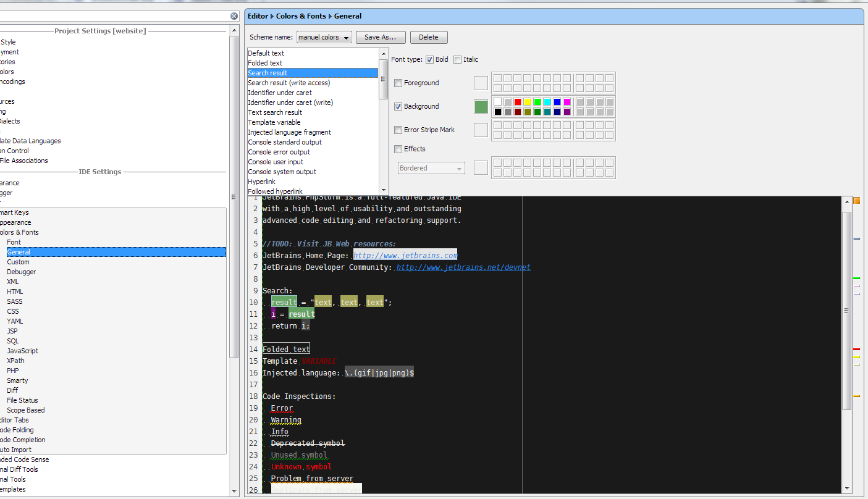Click the orange inspection status indicator in preview
Screen dimensions: 868x499
point(857,201)
